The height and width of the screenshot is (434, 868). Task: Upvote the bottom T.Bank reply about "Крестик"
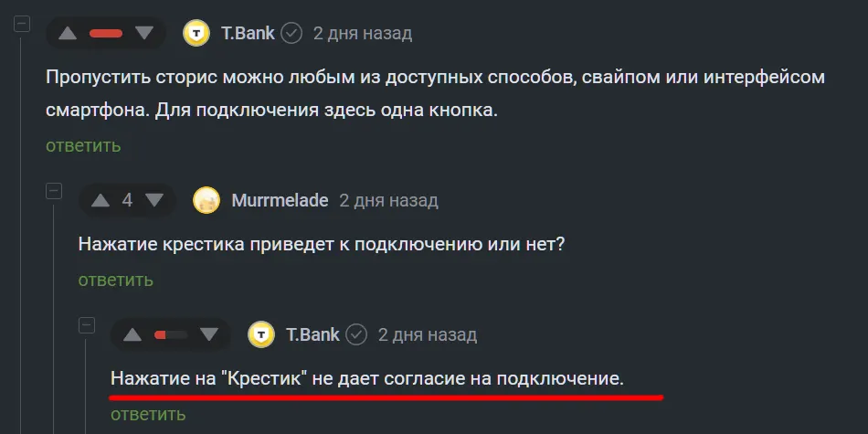[132, 334]
